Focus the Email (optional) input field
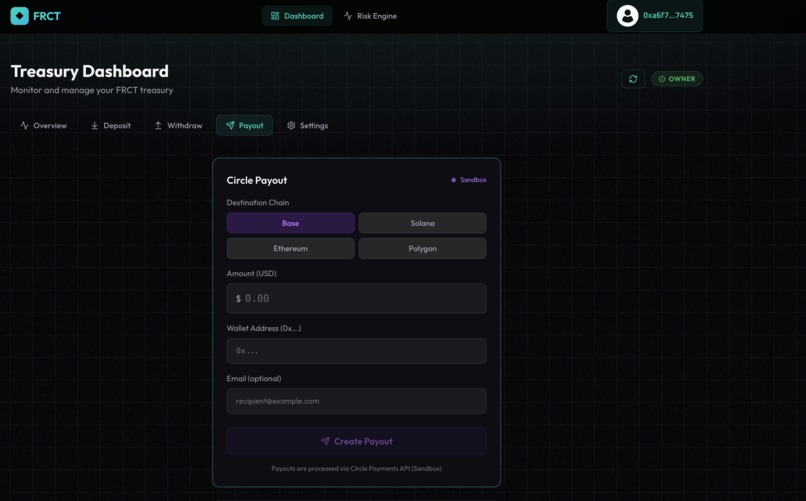This screenshot has width=806, height=501. pyautogui.click(x=356, y=401)
